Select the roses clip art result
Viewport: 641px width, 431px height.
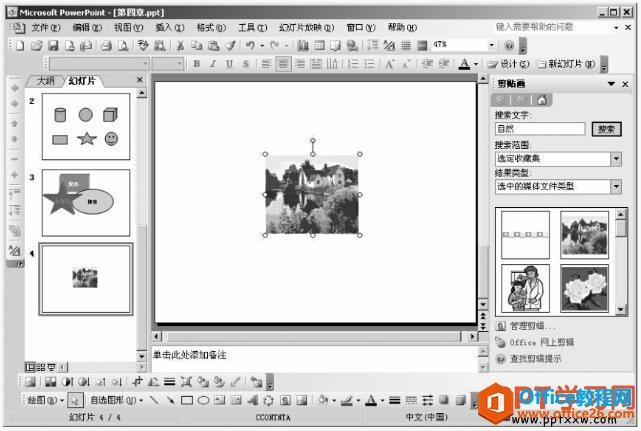[x=584, y=288]
